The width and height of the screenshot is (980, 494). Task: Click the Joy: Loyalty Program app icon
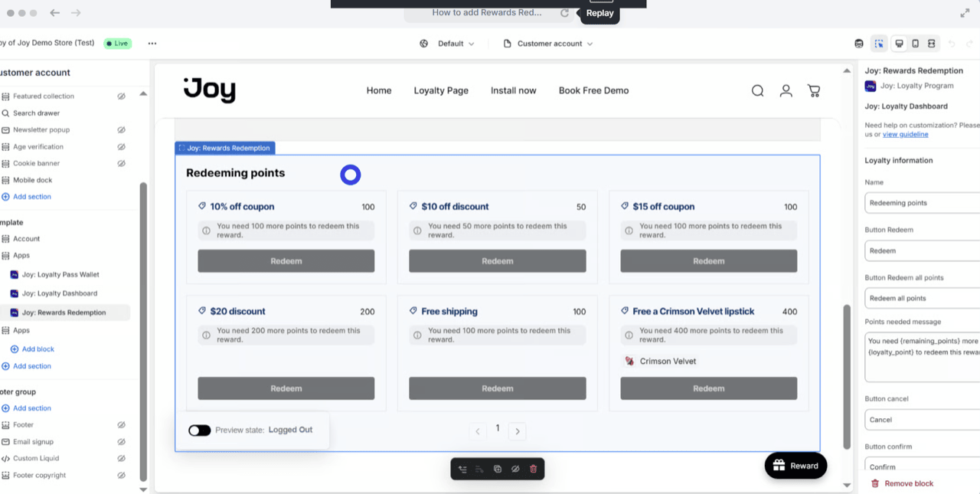click(x=871, y=86)
